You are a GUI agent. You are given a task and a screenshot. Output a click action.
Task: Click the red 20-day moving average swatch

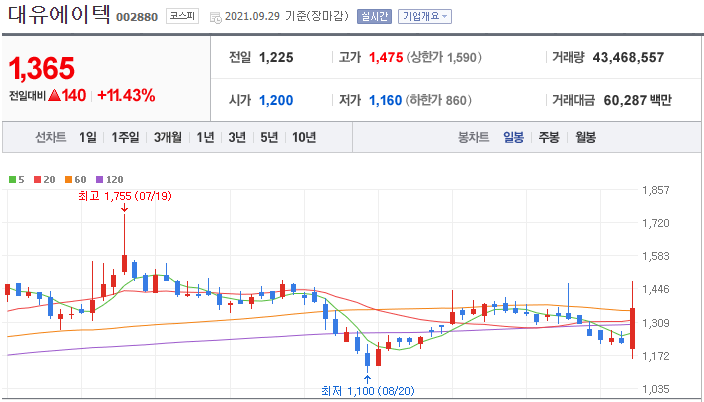37,180
